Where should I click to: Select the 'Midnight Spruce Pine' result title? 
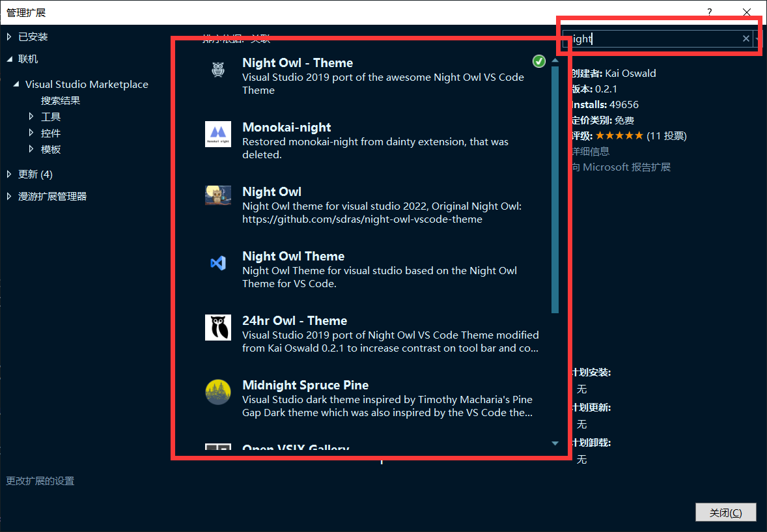(x=305, y=385)
